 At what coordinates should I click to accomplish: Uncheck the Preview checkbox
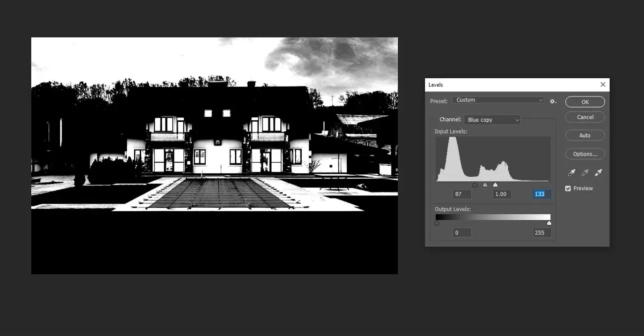[568, 189]
